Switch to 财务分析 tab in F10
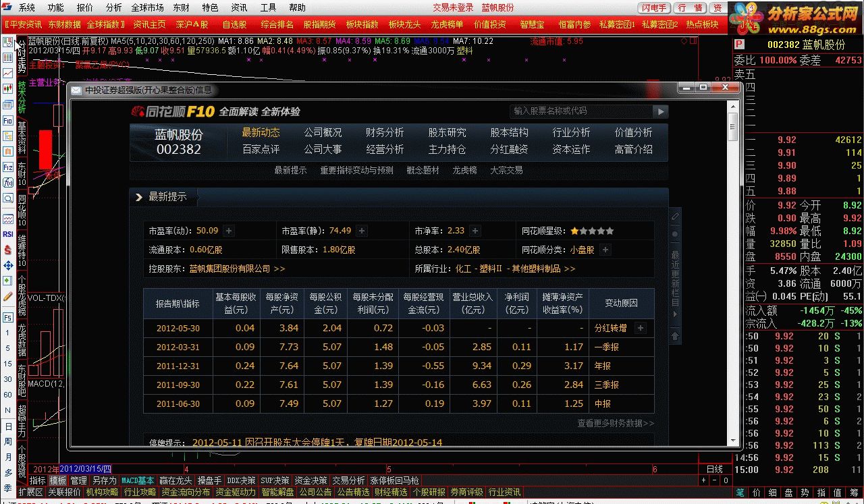This screenshot has height=504, width=864. pos(385,133)
